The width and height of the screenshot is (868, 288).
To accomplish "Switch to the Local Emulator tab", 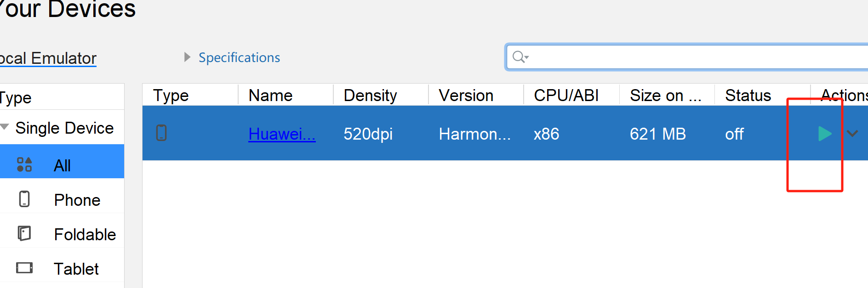I will click(x=48, y=58).
